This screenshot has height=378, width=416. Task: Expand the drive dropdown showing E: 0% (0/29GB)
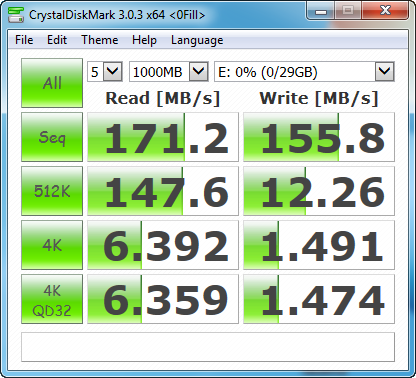pos(304,71)
